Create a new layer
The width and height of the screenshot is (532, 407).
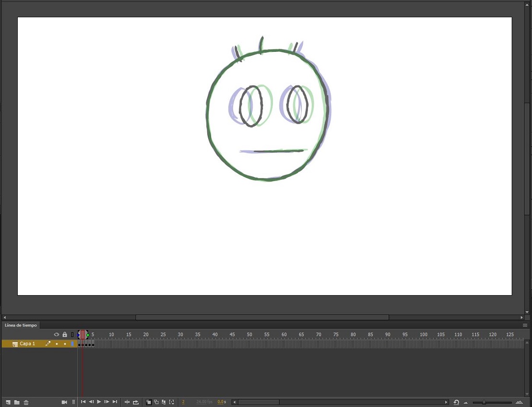click(8, 402)
